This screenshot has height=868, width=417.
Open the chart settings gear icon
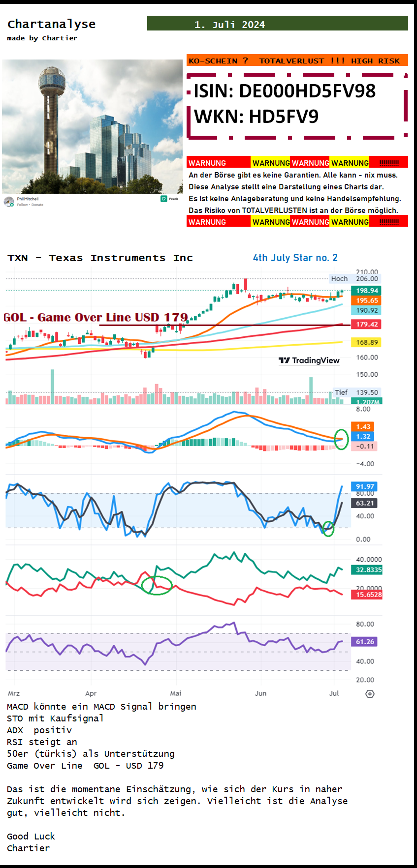[x=370, y=693]
